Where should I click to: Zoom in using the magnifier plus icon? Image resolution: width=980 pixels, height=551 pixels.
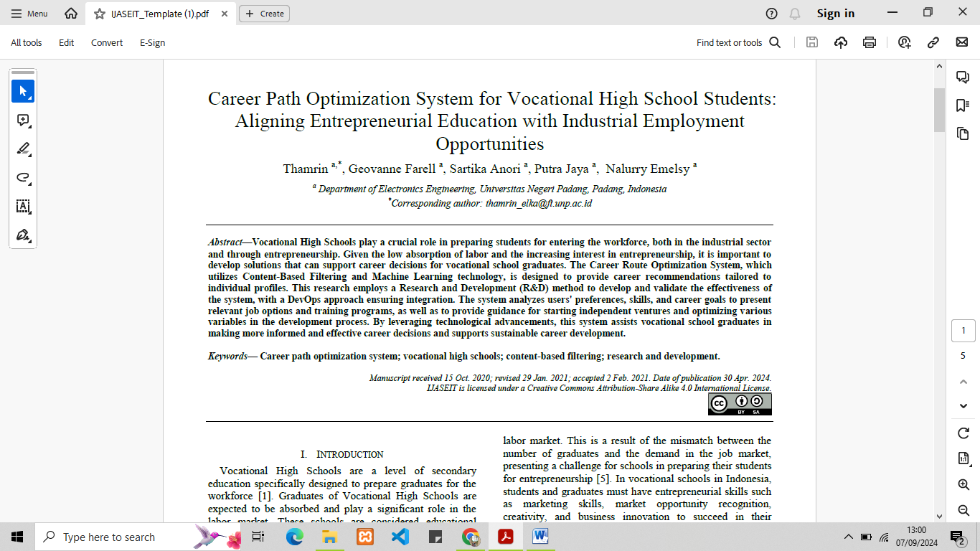click(x=963, y=485)
